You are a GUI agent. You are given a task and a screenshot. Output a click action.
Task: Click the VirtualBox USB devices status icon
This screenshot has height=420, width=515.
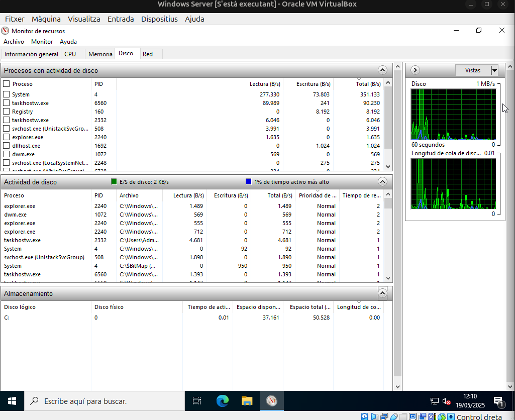pos(394,417)
